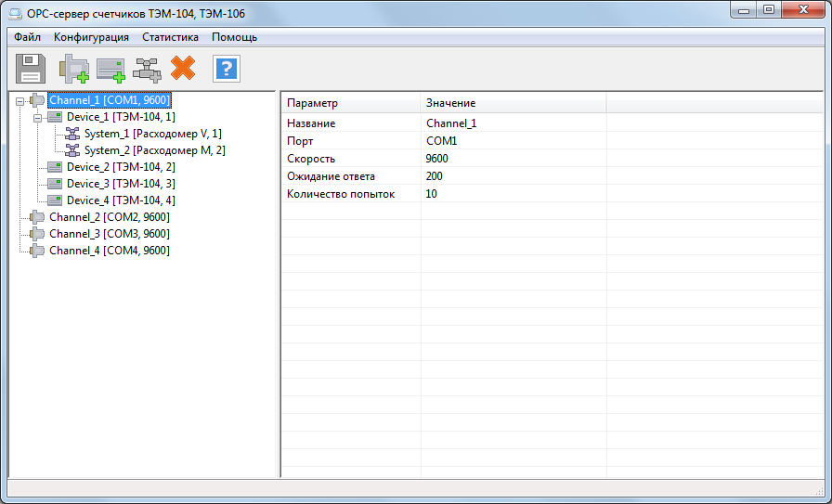Click the Значение column header
The height and width of the screenshot is (504, 832).
point(513,103)
